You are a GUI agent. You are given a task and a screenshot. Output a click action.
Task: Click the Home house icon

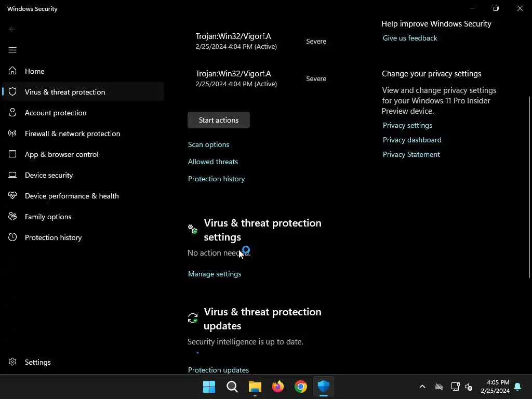pos(12,71)
